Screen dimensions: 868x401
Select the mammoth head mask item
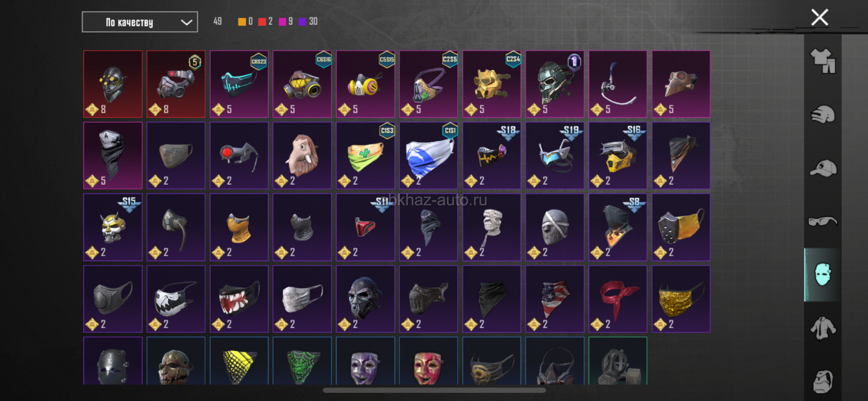(302, 156)
